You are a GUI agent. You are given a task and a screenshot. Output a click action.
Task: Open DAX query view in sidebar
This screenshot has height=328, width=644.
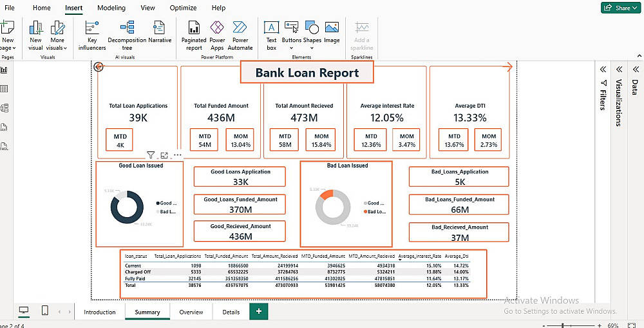click(4, 127)
